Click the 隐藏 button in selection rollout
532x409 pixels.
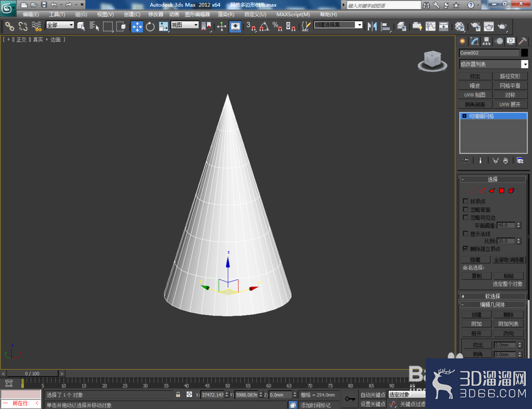coord(475,260)
